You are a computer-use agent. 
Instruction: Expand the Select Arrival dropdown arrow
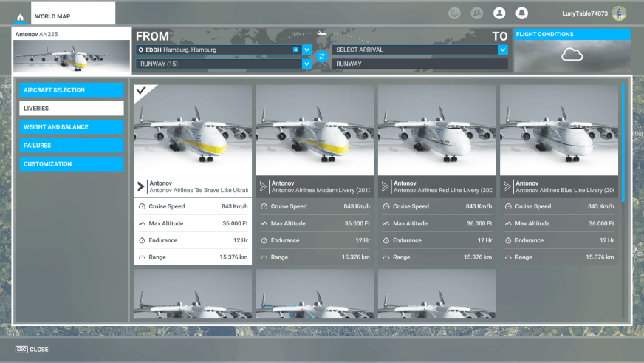point(503,50)
